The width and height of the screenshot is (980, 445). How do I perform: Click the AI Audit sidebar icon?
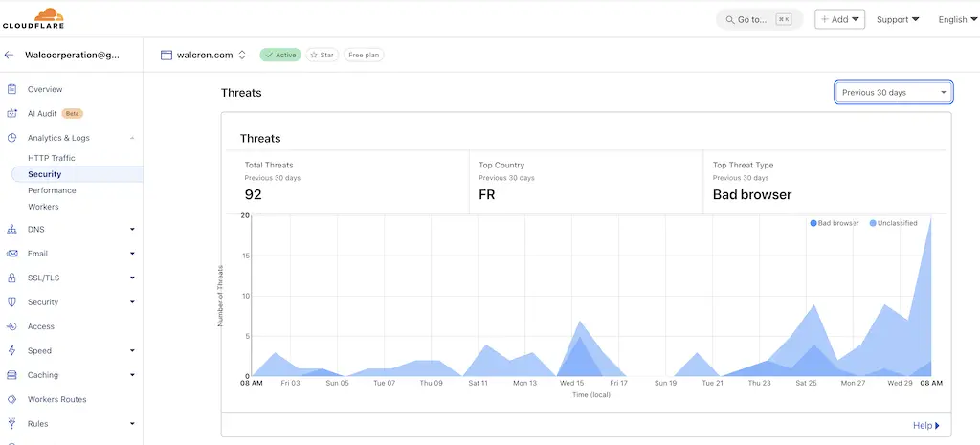pyautogui.click(x=11, y=113)
